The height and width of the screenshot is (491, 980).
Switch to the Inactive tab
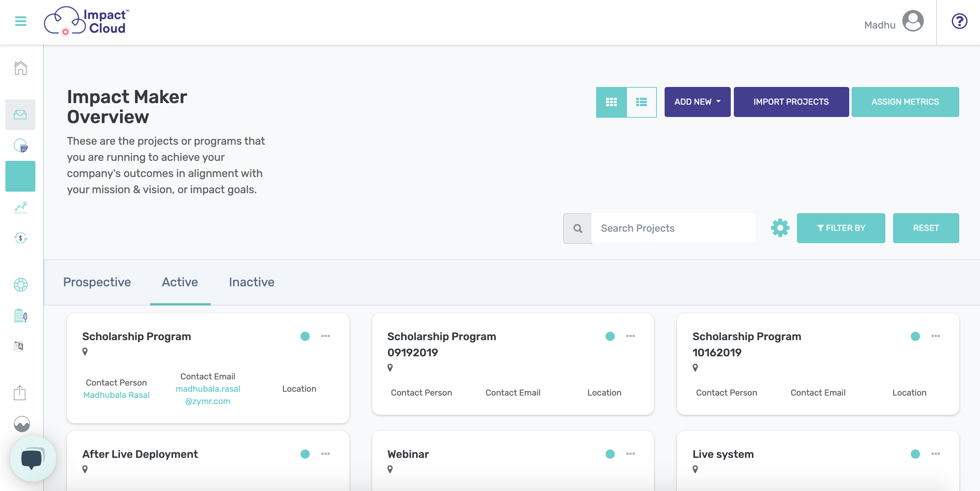pyautogui.click(x=252, y=282)
